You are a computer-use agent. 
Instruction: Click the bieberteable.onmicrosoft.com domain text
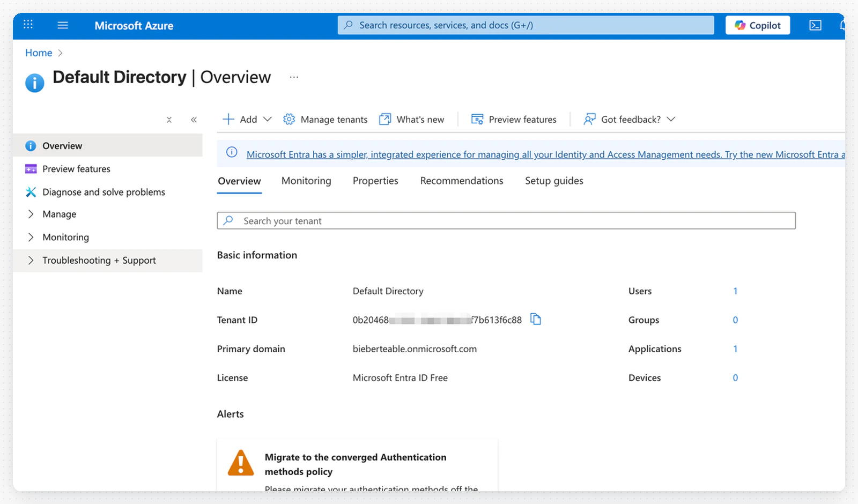coord(415,349)
